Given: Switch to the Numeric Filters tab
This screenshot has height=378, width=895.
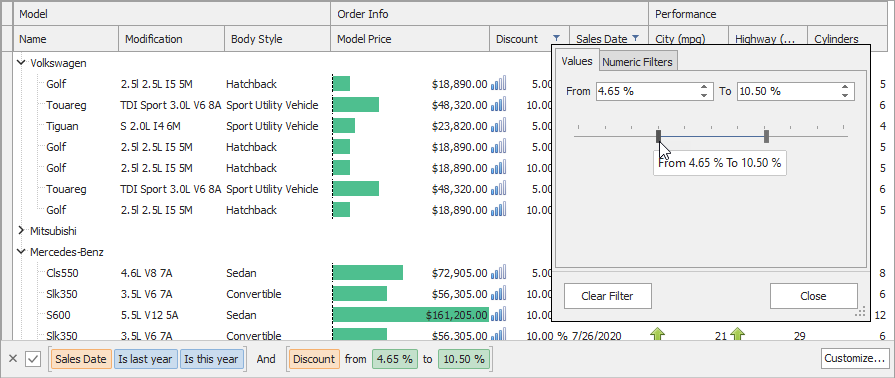Looking at the screenshot, I should 638,62.
